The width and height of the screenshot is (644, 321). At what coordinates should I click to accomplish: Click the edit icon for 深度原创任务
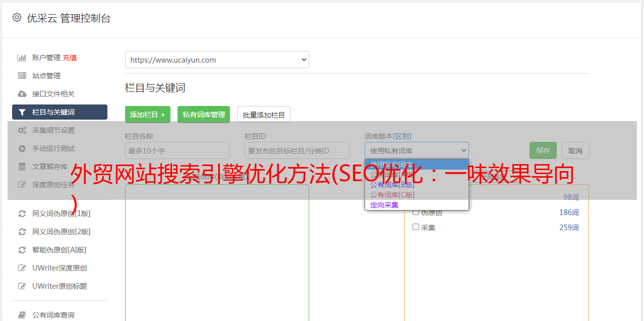pos(22,185)
